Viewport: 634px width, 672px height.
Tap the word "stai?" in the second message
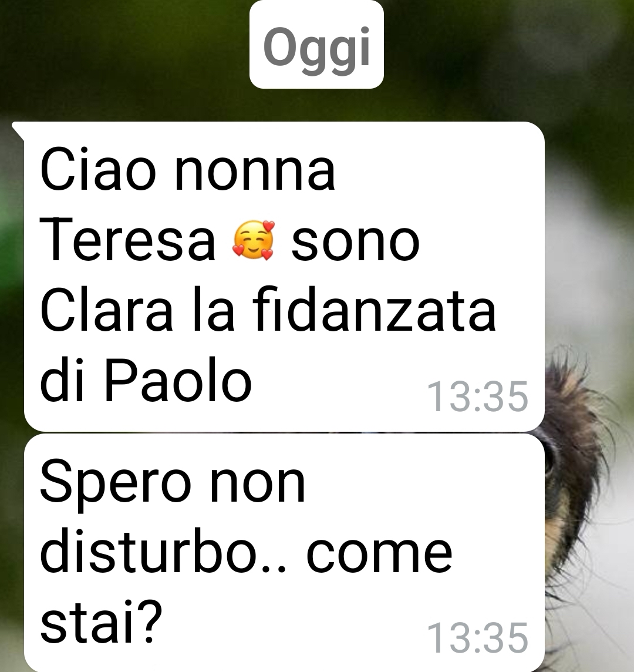pyautogui.click(x=101, y=621)
